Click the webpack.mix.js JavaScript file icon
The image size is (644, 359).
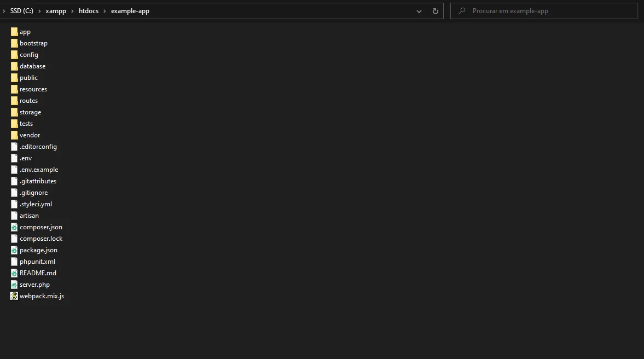click(x=14, y=296)
